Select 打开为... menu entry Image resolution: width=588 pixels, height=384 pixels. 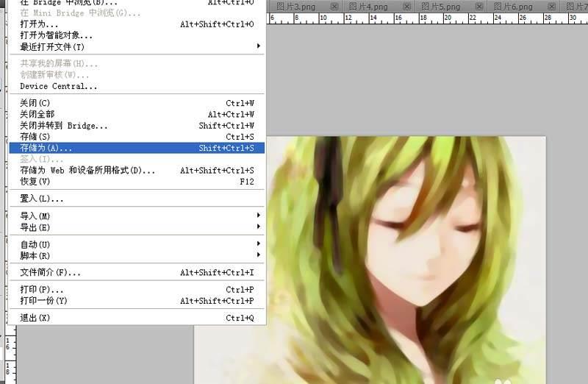pyautogui.click(x=137, y=24)
